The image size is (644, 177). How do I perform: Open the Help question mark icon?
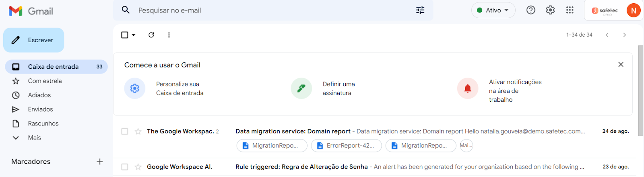pyautogui.click(x=531, y=10)
